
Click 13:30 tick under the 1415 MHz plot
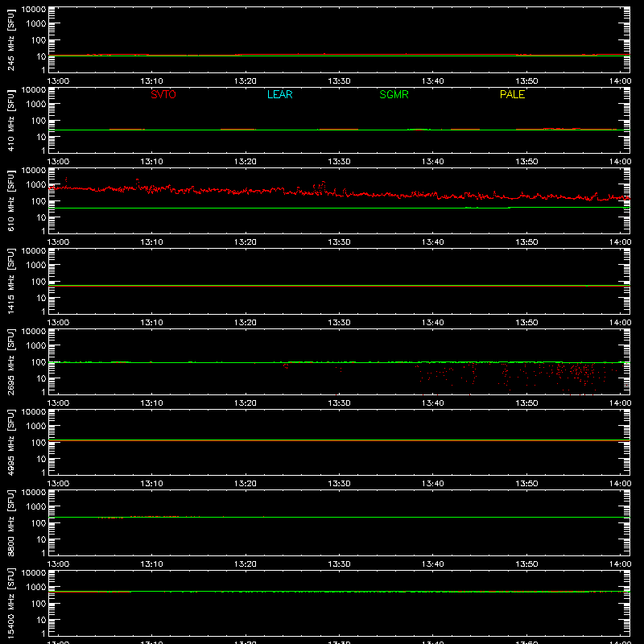pos(339,323)
